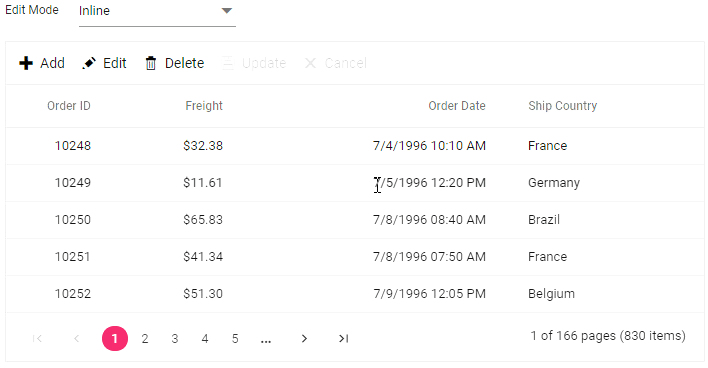Click date 7/9/1996 12:05 PM
The image size is (708, 368).
click(x=429, y=294)
